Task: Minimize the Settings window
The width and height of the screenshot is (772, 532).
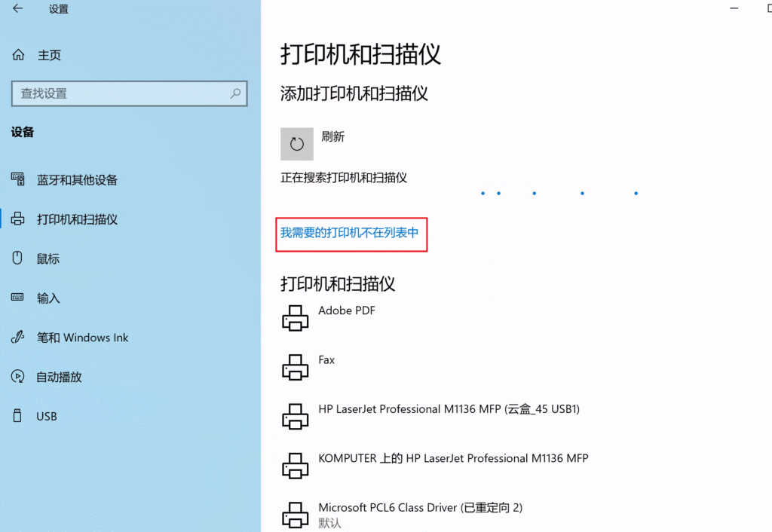Action: click(735, 8)
